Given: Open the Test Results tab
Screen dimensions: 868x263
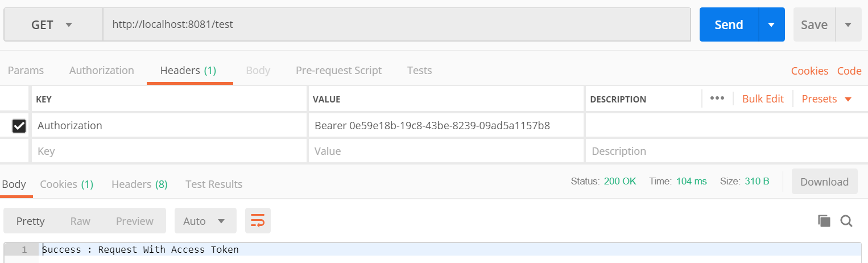Looking at the screenshot, I should pos(214,184).
